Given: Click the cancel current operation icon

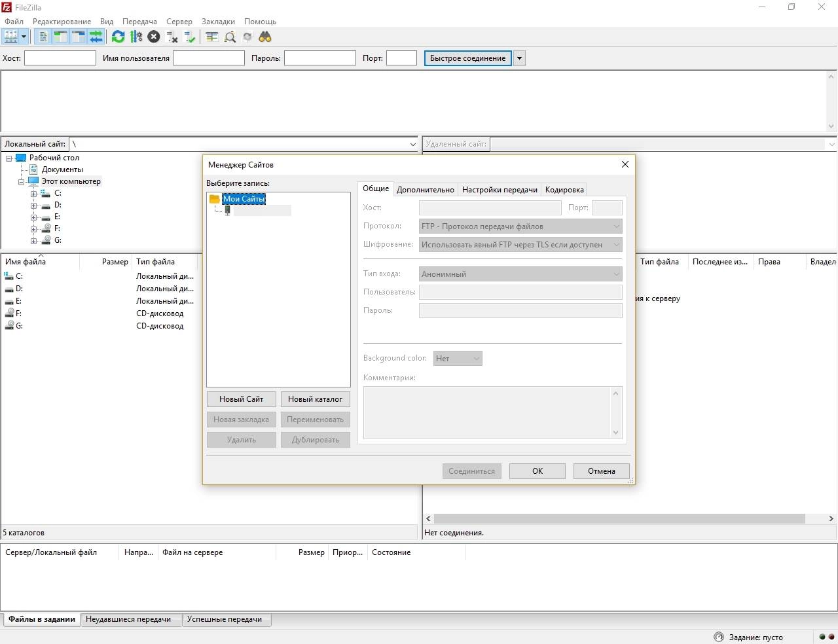Looking at the screenshot, I should (154, 37).
